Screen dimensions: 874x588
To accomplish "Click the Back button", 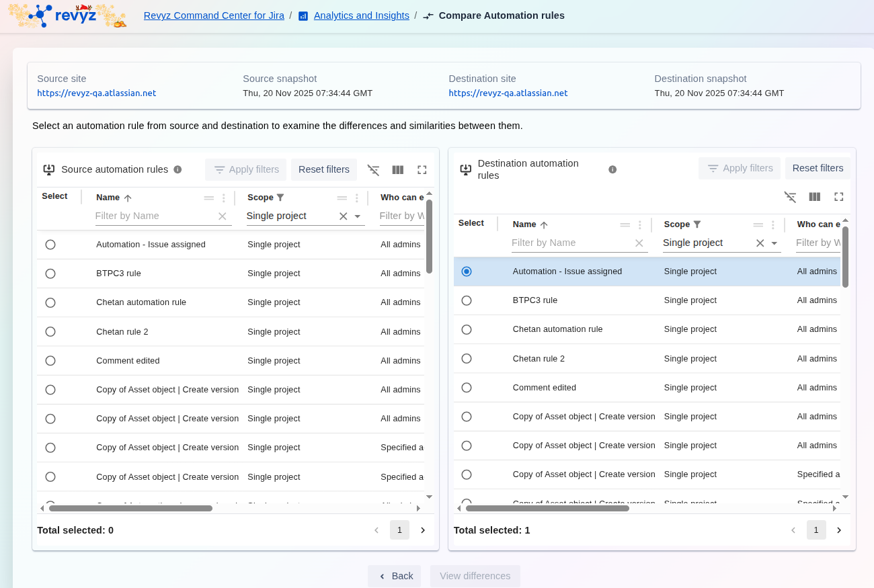I will point(395,576).
